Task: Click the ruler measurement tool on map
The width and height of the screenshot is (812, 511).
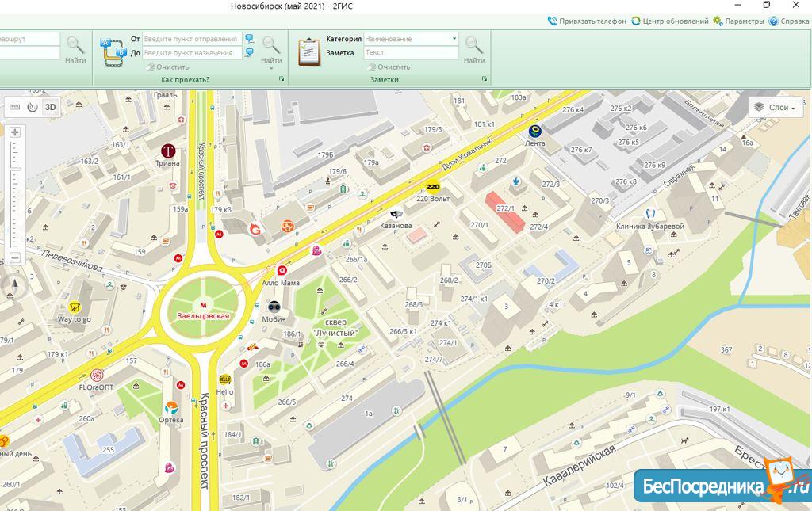Action: (14, 107)
